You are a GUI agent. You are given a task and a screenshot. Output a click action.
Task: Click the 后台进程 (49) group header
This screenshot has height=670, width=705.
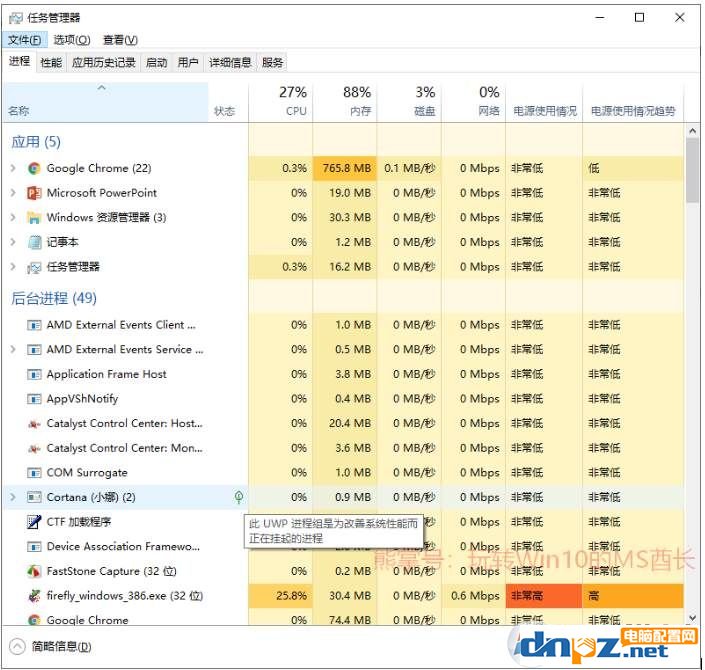click(54, 298)
